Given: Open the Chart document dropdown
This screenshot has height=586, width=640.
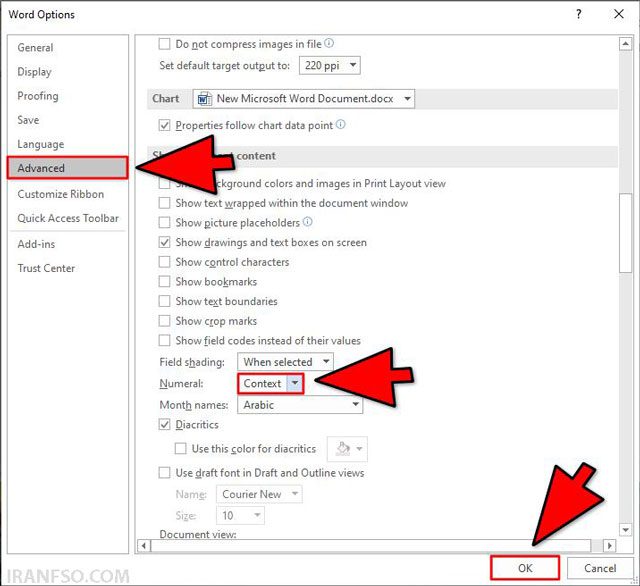Looking at the screenshot, I should (304, 99).
